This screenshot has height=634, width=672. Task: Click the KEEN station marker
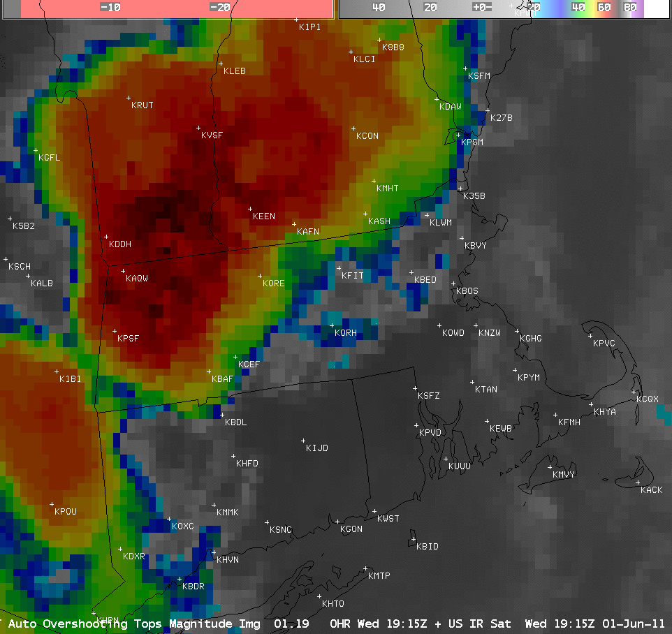pyautogui.click(x=250, y=209)
